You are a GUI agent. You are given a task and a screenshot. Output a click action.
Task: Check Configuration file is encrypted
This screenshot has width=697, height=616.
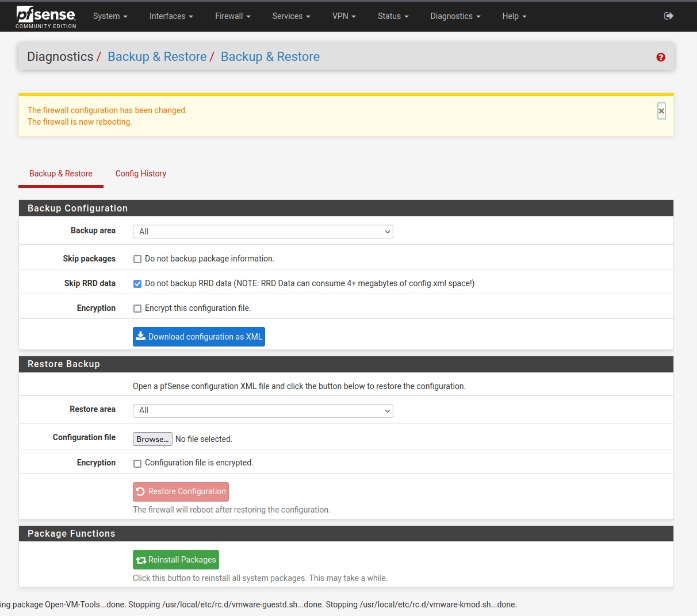(137, 464)
